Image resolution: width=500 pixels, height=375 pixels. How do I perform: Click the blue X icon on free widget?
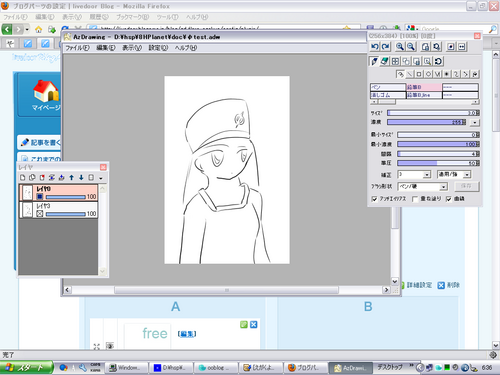tap(254, 324)
